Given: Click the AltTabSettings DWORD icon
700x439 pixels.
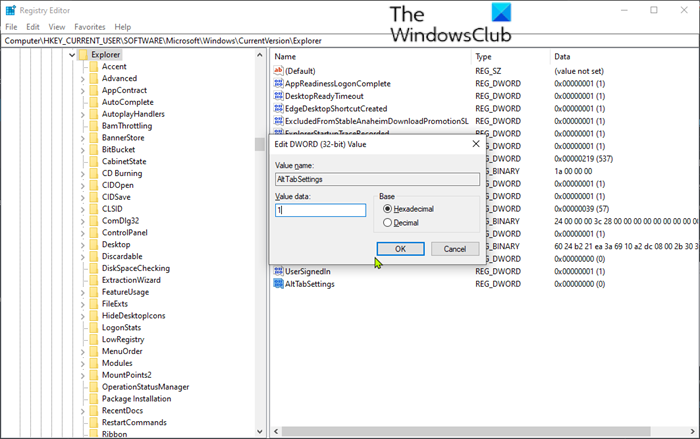Looking at the screenshot, I should click(278, 284).
